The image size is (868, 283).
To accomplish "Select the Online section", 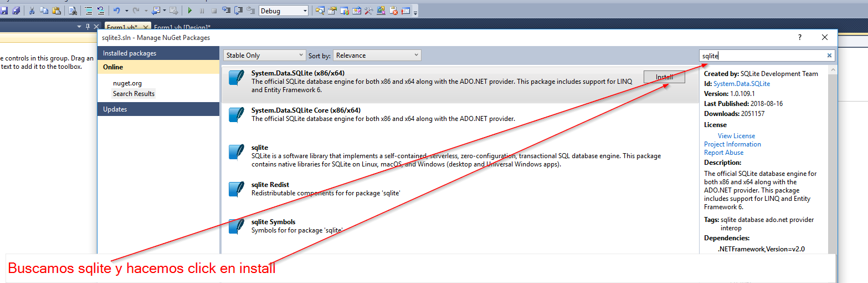I will (x=158, y=67).
